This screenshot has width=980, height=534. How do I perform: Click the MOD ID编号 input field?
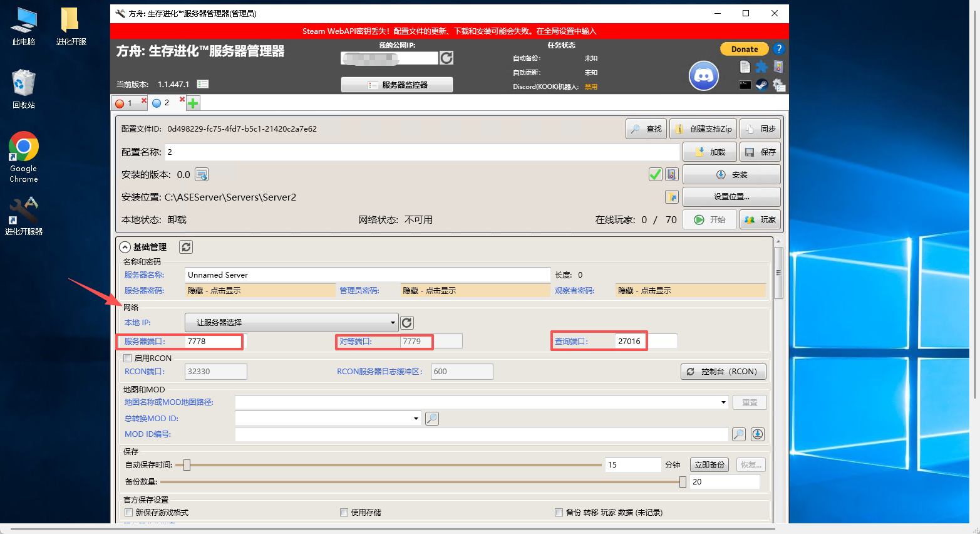click(482, 434)
